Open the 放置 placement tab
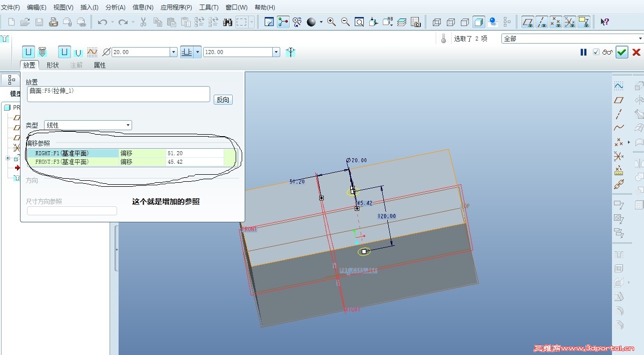644x355 pixels. 30,65
